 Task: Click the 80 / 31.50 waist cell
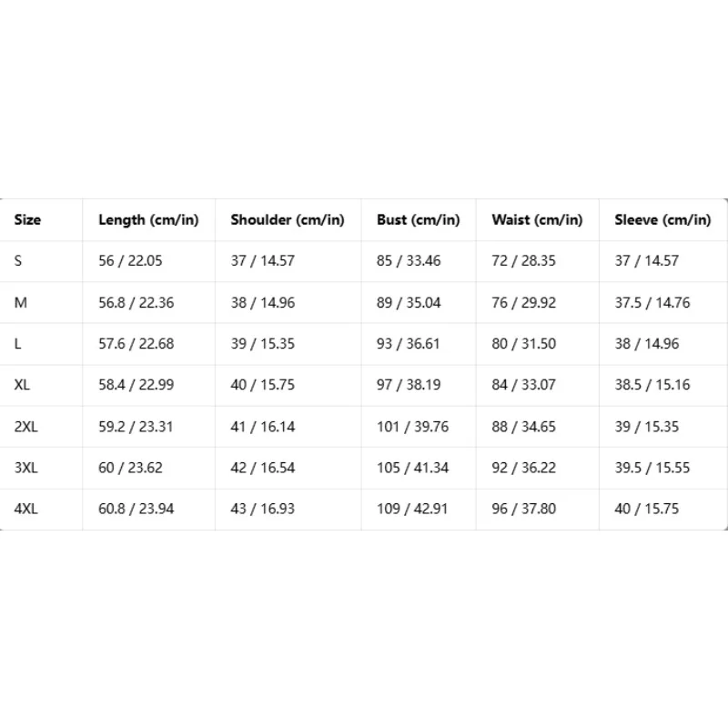tap(524, 344)
